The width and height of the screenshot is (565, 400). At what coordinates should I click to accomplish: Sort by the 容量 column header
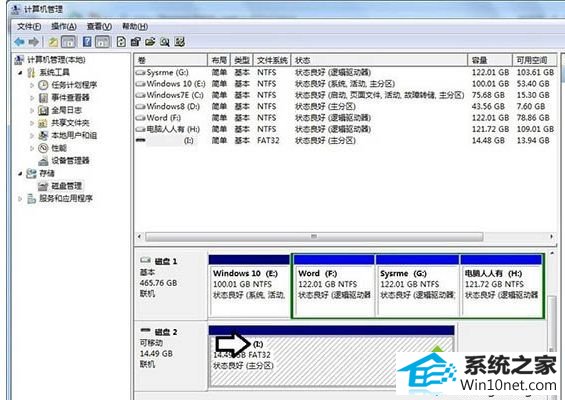[490, 60]
